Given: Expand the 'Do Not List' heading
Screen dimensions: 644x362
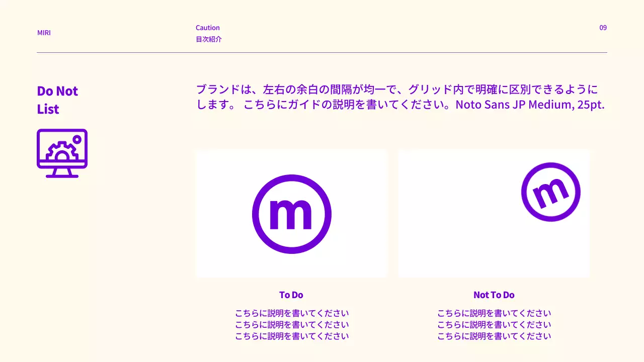Looking at the screenshot, I should pos(57,100).
